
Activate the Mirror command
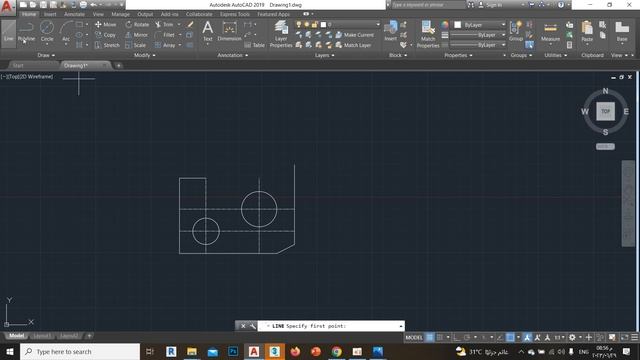[136, 35]
